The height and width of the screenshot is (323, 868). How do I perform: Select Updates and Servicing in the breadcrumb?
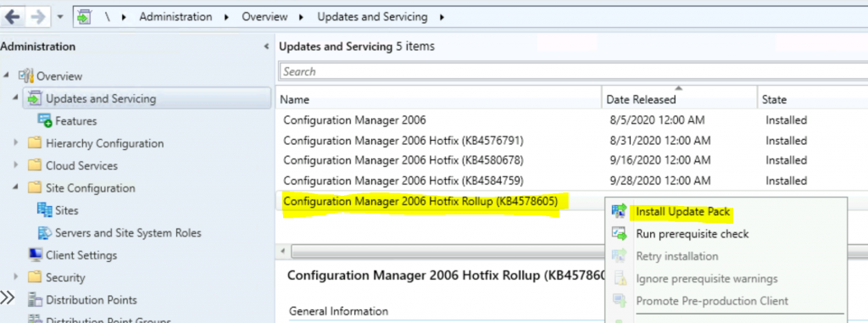tap(372, 17)
